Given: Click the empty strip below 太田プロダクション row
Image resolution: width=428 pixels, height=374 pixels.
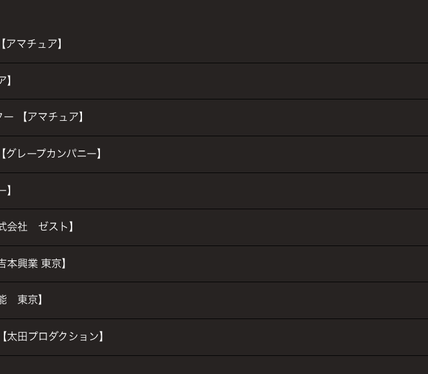Looking at the screenshot, I should 214,365.
